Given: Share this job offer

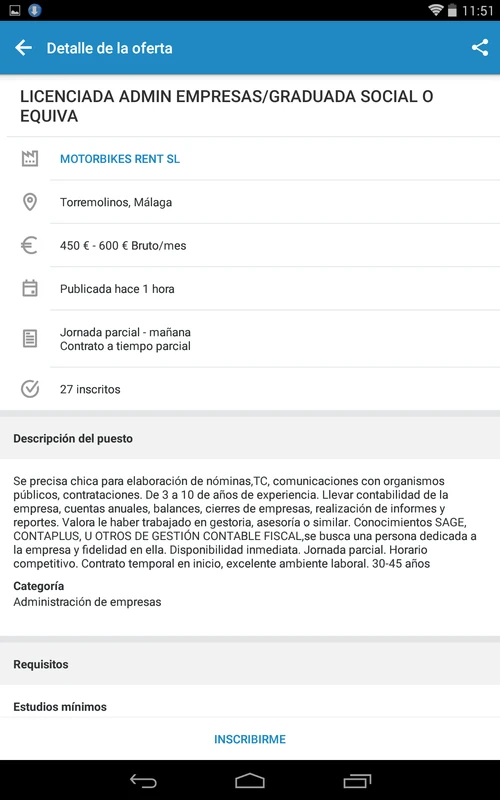Looking at the screenshot, I should coord(480,48).
